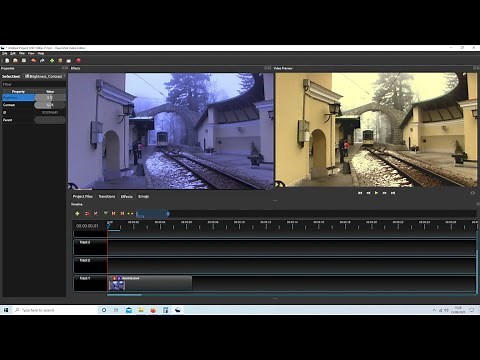Open the File menu
480x360 pixels.
(5, 53)
